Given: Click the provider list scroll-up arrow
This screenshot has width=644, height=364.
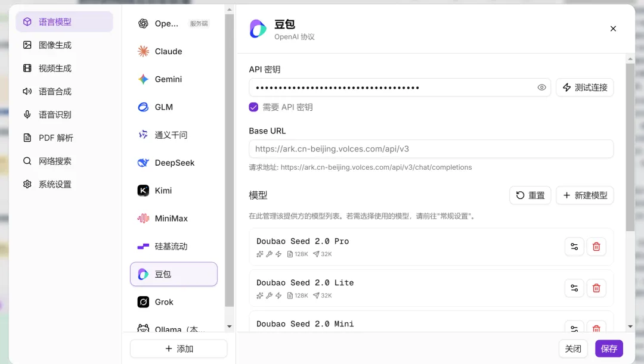Looking at the screenshot, I should click(x=230, y=10).
